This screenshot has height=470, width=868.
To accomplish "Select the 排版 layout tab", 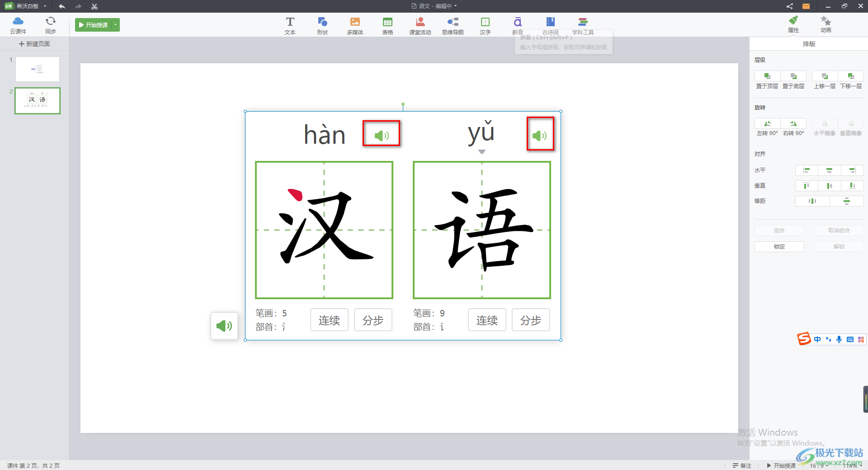I will [x=809, y=44].
